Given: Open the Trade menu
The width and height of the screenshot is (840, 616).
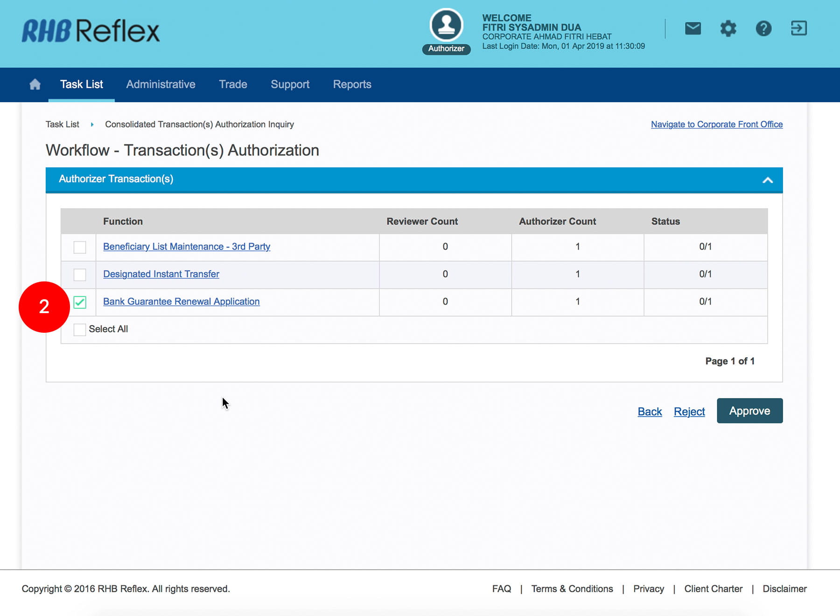Looking at the screenshot, I should click(x=233, y=84).
